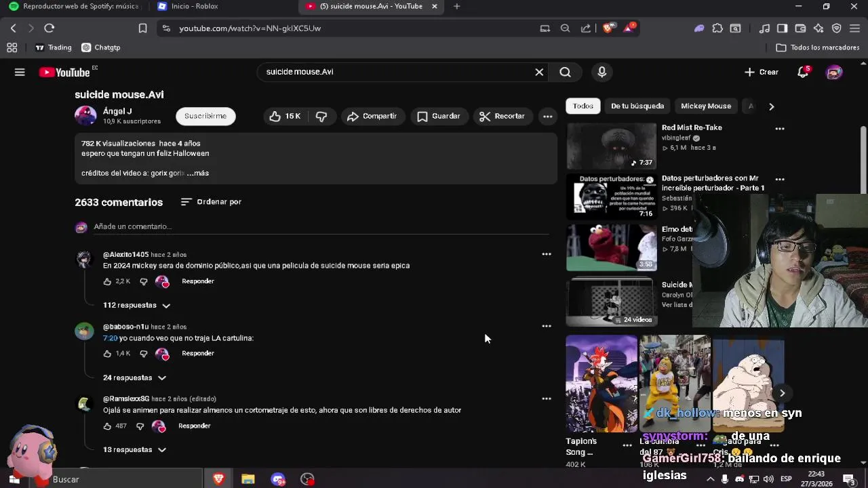This screenshot has height=488, width=868.
Task: Open File Explorer from the taskbar
Action: [x=248, y=479]
